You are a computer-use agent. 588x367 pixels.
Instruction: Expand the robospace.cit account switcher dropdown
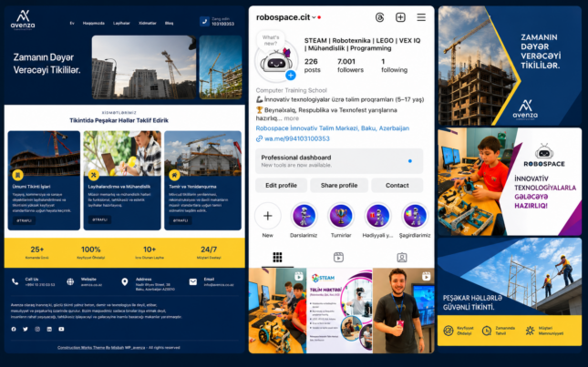(x=314, y=17)
